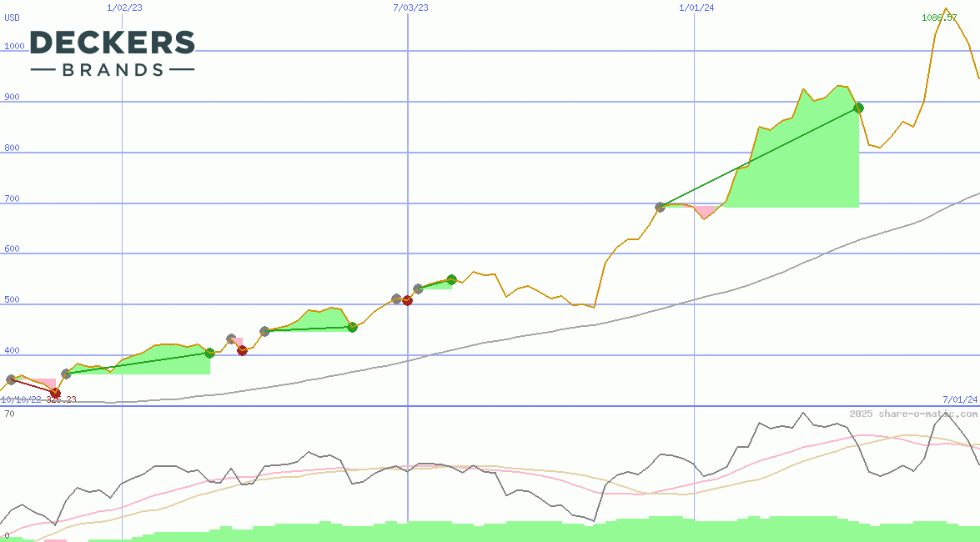980x542 pixels.
Task: Click the USD currency label
Action: [x=13, y=18]
